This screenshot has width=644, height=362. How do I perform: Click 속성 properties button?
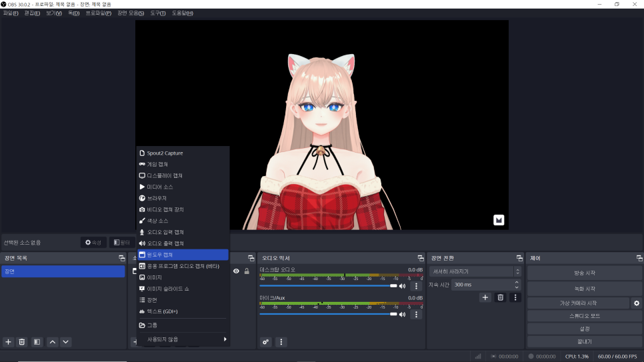(x=93, y=243)
